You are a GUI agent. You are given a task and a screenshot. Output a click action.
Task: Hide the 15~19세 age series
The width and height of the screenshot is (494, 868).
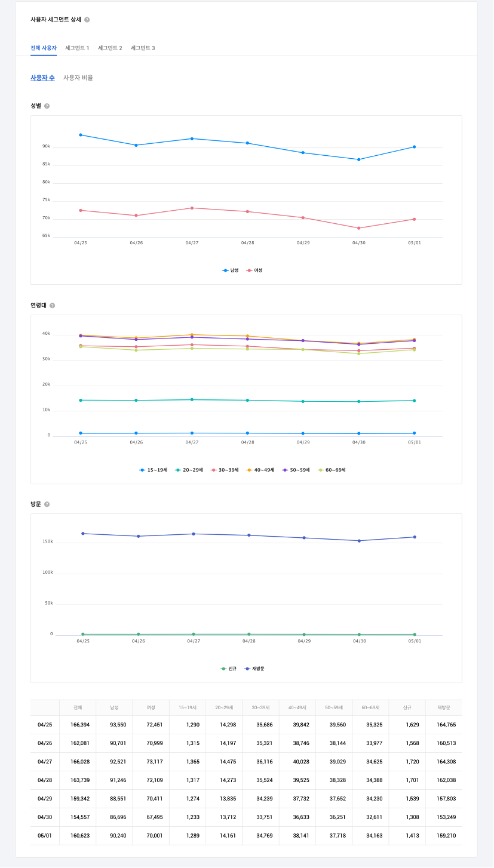tap(154, 470)
